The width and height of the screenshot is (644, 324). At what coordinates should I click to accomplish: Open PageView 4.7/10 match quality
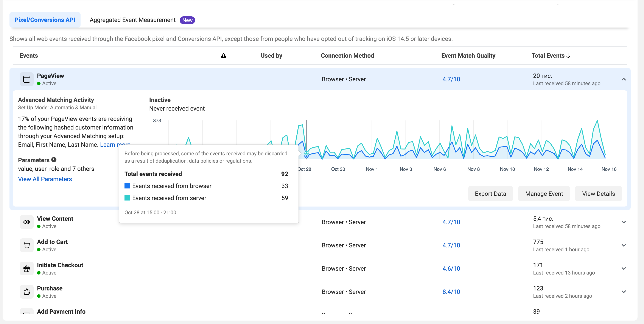(451, 79)
